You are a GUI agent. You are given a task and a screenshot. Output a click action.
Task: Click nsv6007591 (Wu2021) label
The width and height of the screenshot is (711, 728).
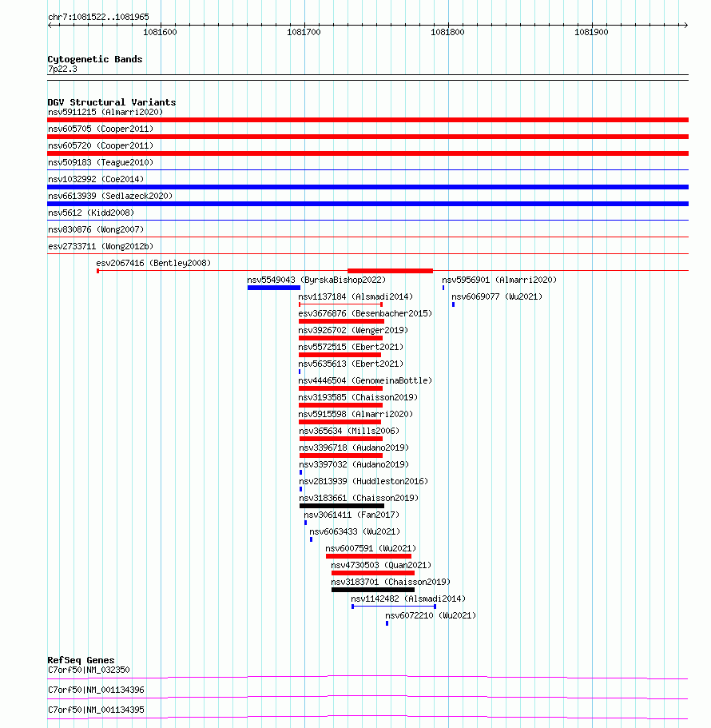click(x=371, y=548)
